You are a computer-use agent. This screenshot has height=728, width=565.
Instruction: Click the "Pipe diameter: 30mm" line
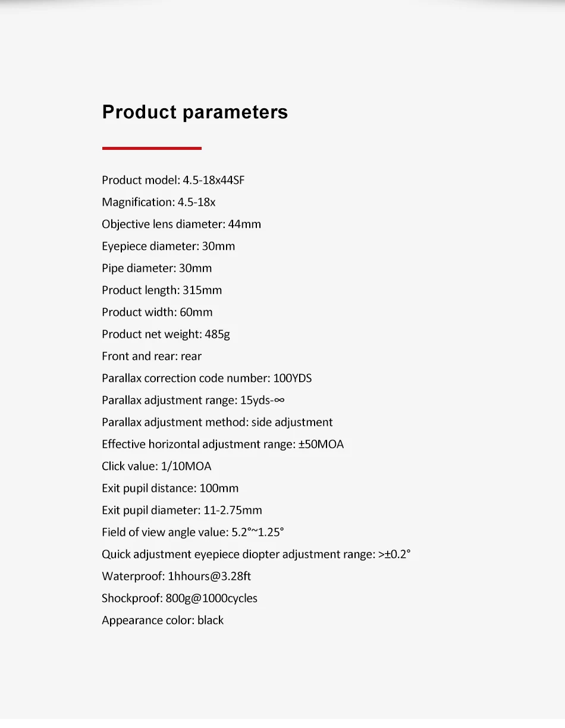(x=156, y=268)
